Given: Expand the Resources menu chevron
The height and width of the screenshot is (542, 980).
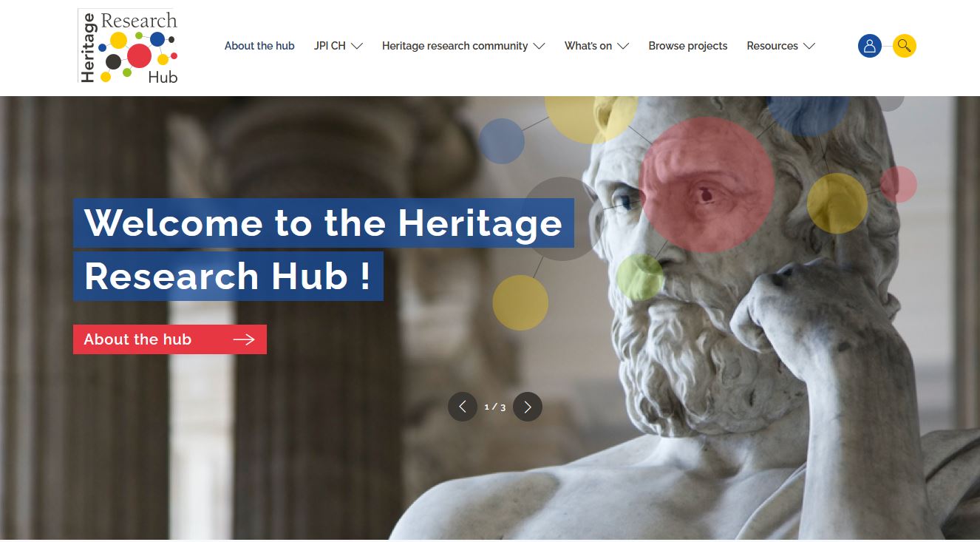Looking at the screenshot, I should (809, 46).
